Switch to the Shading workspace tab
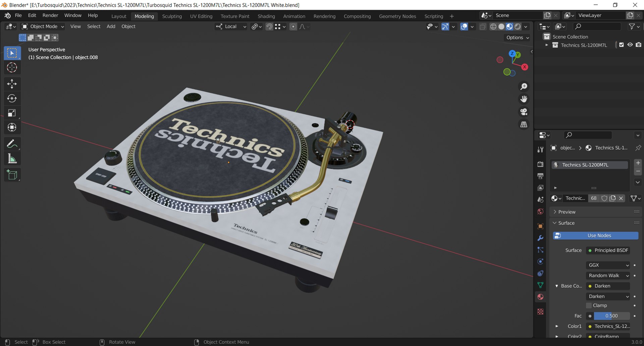The width and height of the screenshot is (644, 346). [266, 16]
